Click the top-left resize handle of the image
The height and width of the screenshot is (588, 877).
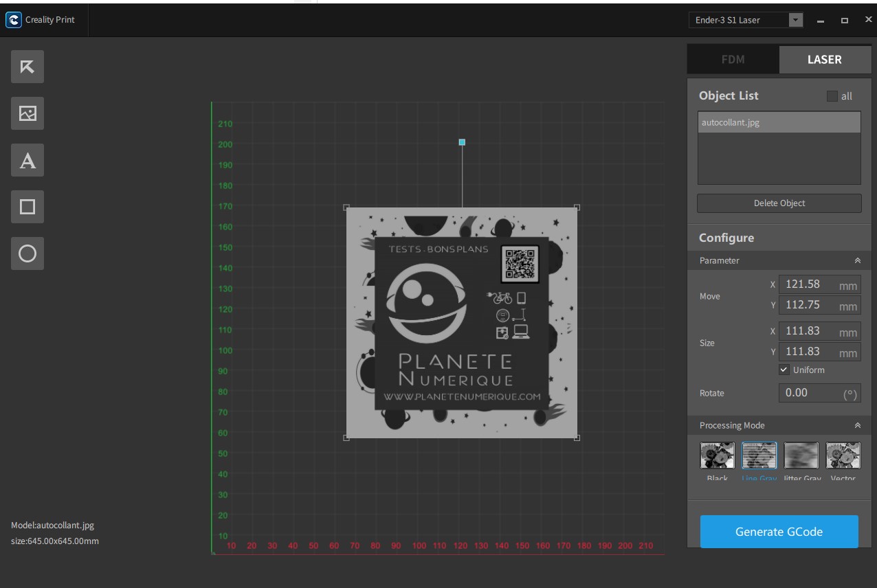(346, 207)
